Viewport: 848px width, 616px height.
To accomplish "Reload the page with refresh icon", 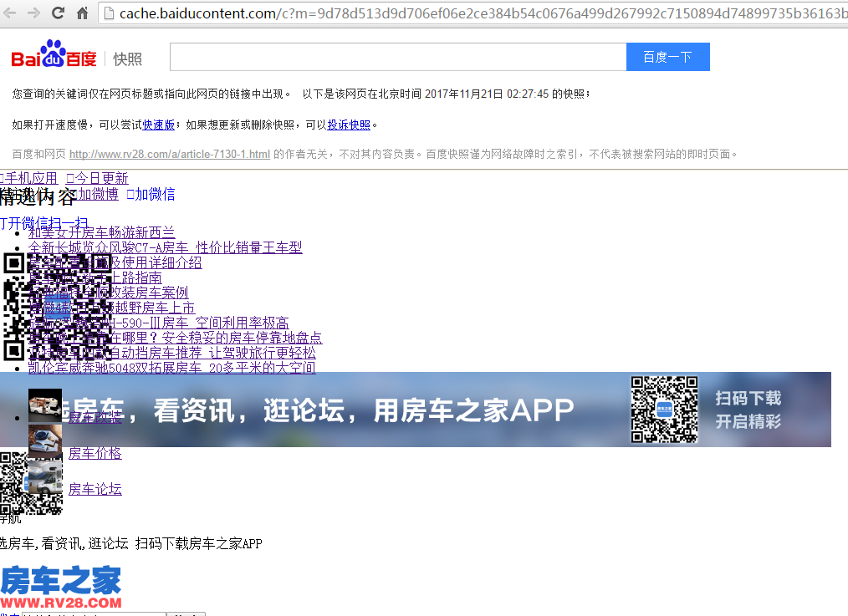I will tap(58, 13).
